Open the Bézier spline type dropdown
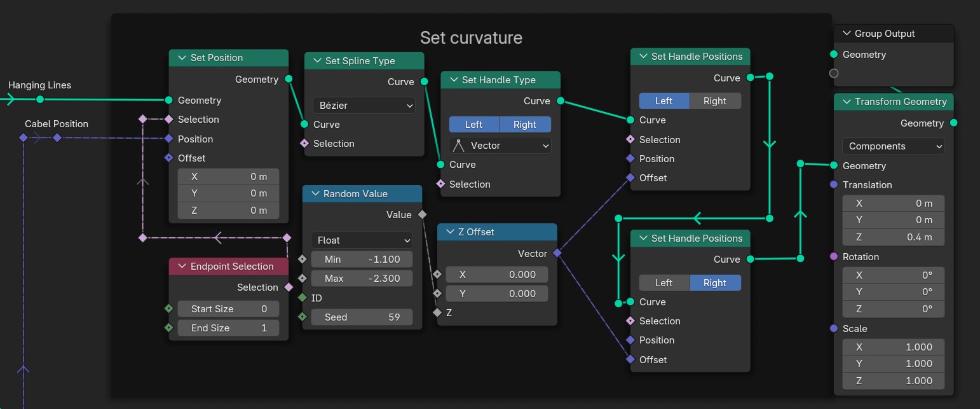Screen dimensions: 980x409 click(x=364, y=106)
